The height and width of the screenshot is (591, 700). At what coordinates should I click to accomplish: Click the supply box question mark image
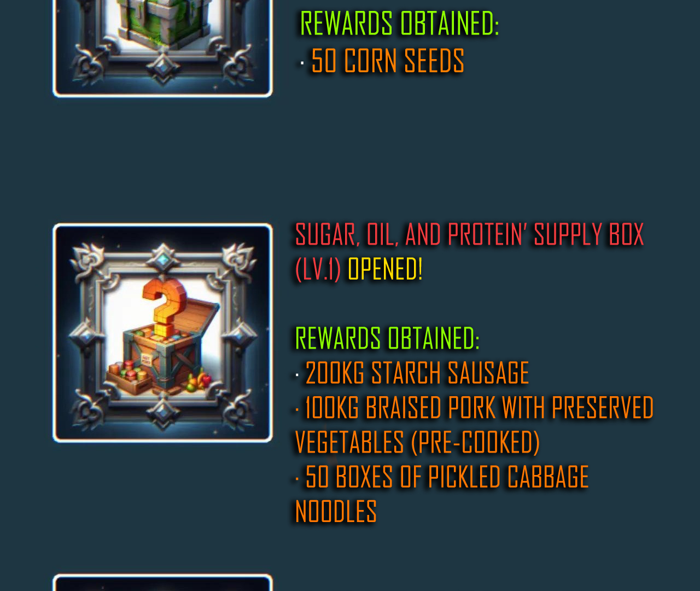click(x=162, y=333)
